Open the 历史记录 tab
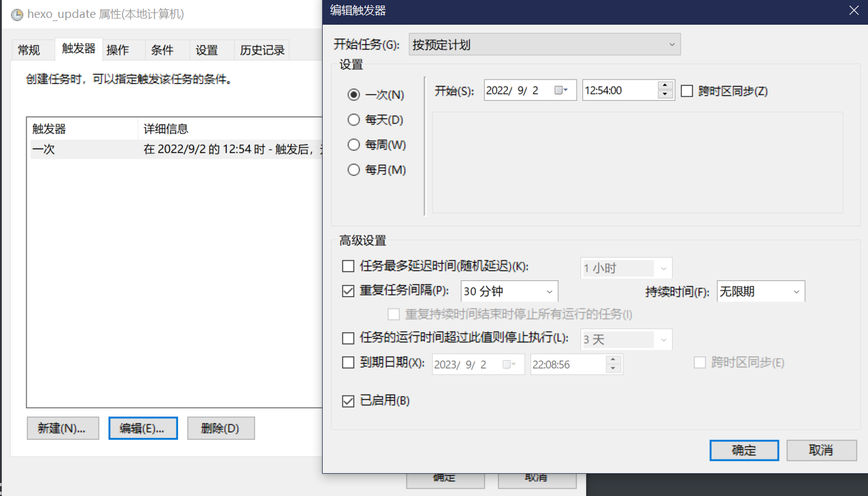The height and width of the screenshot is (496, 868). click(262, 50)
